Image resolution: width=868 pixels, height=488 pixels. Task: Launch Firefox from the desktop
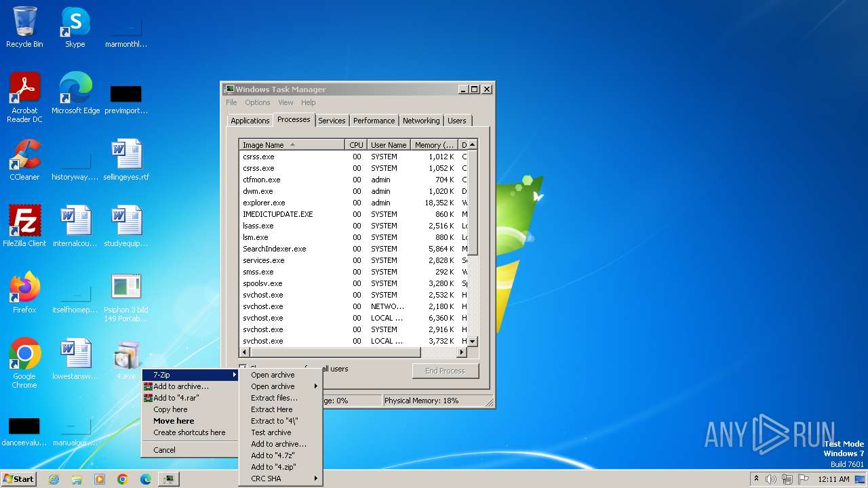tap(24, 293)
